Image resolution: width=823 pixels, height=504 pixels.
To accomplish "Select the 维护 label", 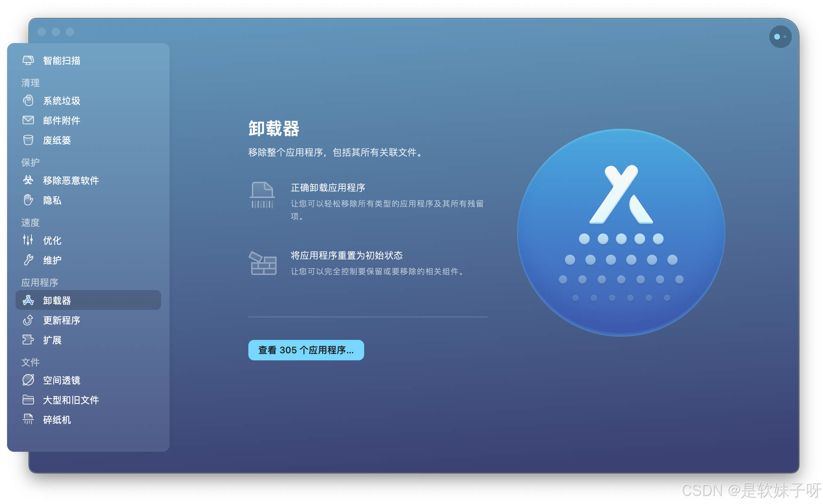I will (x=52, y=260).
